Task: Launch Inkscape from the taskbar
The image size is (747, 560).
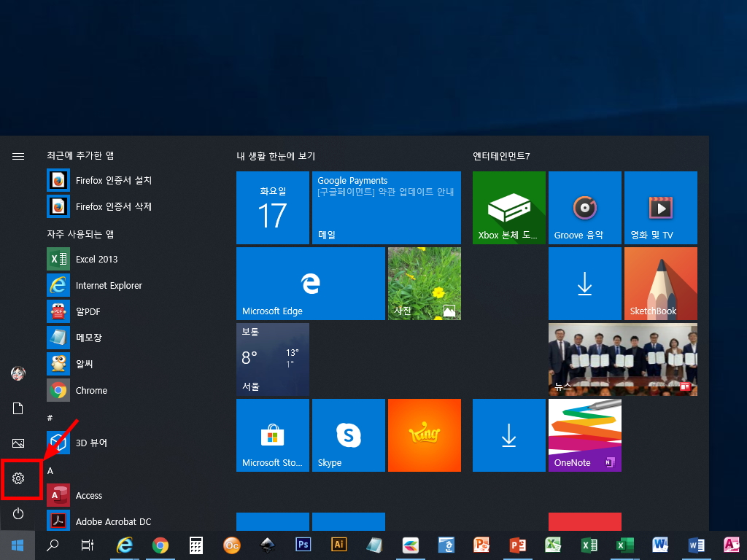Action: (268, 545)
